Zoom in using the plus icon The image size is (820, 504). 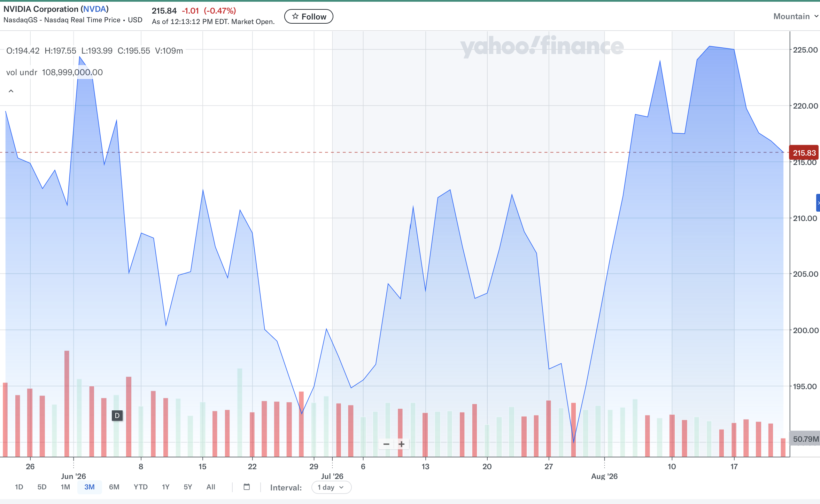click(402, 444)
